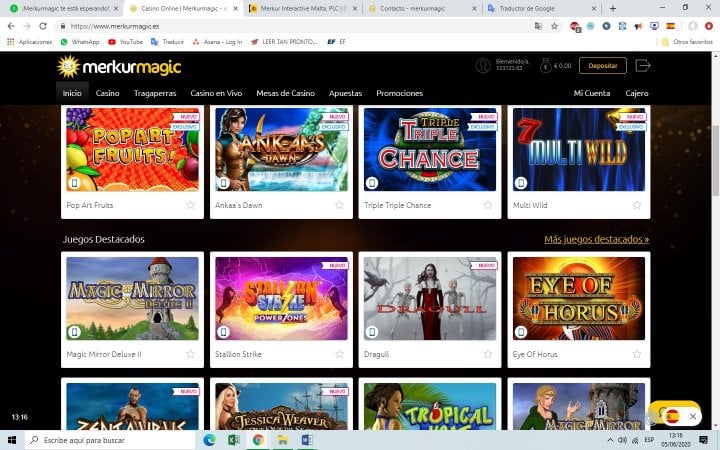Open Magic Mirror Deluxe II thumbnail
This screenshot has width=720, height=450.
pyautogui.click(x=132, y=298)
